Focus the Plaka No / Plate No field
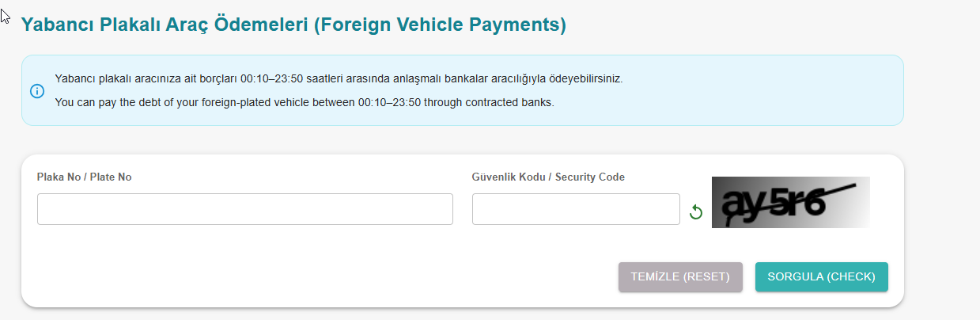 point(244,209)
